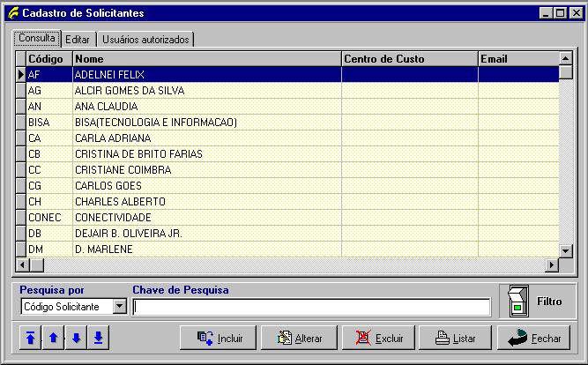The width and height of the screenshot is (588, 365).
Task: Click the Listar print button
Action: [455, 338]
